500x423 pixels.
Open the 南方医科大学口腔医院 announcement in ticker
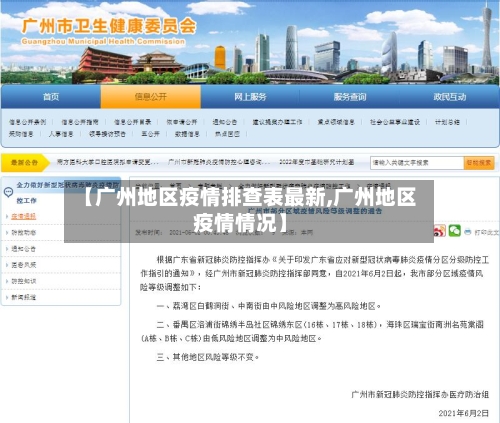click(108, 162)
